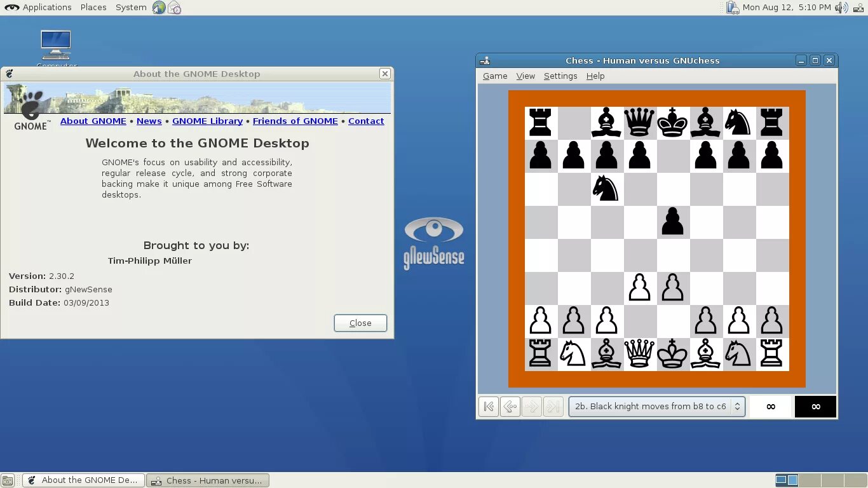The height and width of the screenshot is (488, 868).
Task: Select the black pawn on d7
Action: [x=640, y=156]
